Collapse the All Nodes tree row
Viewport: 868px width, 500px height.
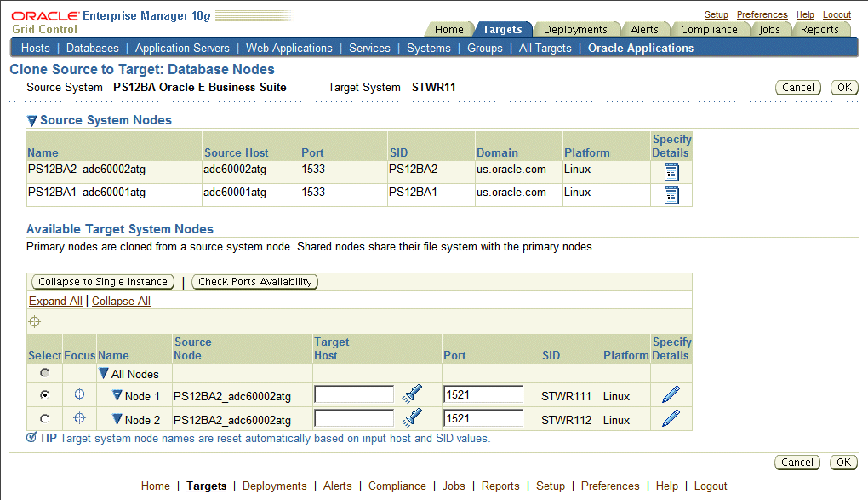pos(104,374)
